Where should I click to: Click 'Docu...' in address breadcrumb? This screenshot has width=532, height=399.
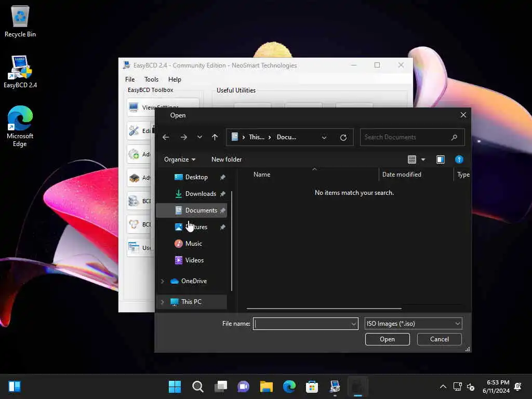286,137
